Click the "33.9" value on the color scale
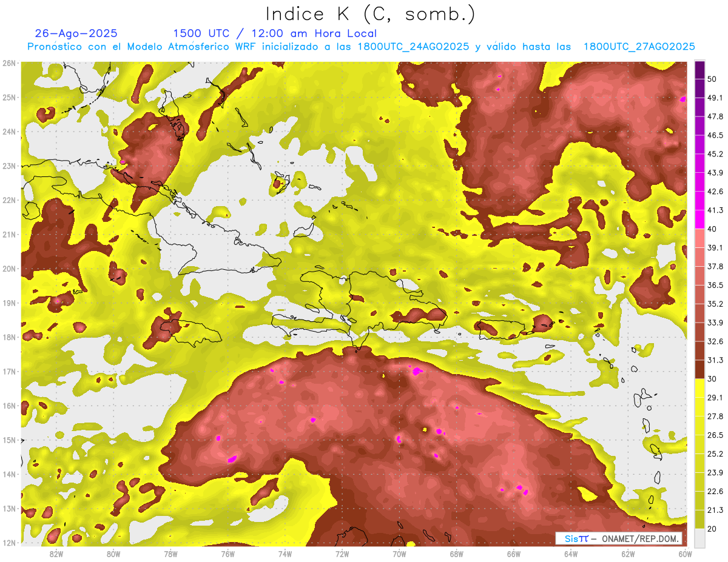The image size is (728, 562). click(x=715, y=323)
